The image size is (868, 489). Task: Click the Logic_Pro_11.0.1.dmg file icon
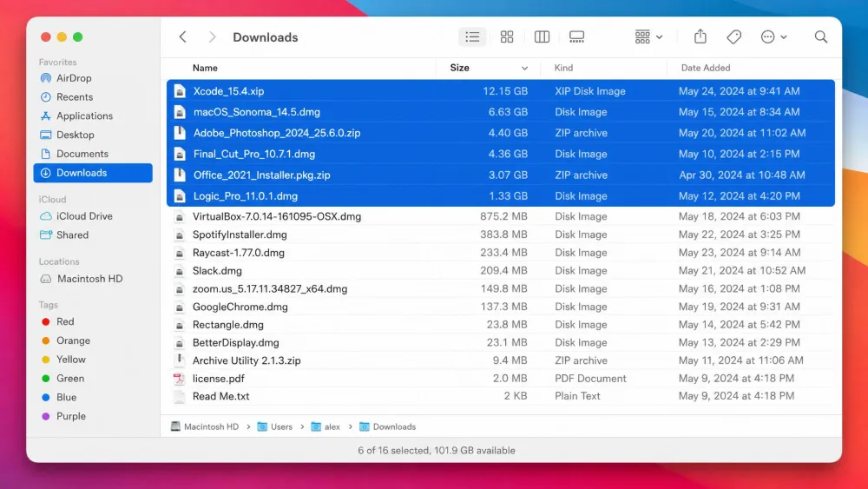180,196
